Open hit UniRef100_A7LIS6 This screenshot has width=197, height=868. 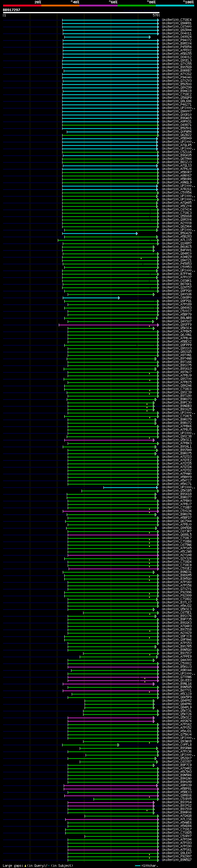pos(176,819)
